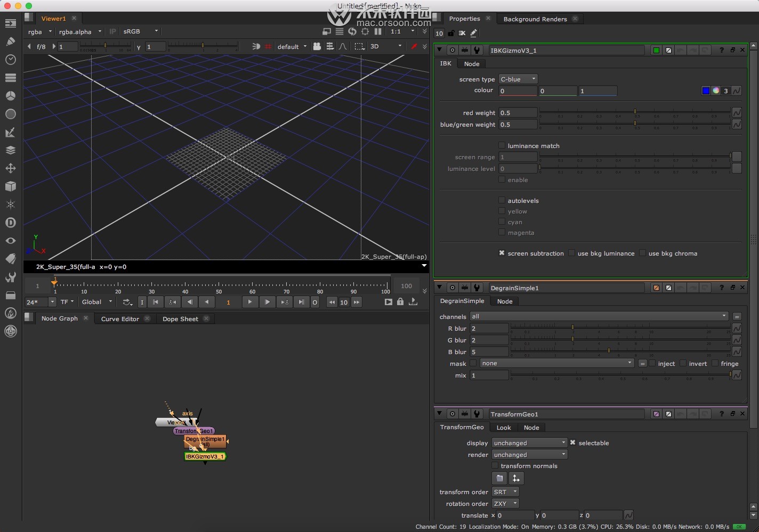Open the Merge nodes menu (layers icon)
759x532 pixels.
click(x=10, y=150)
